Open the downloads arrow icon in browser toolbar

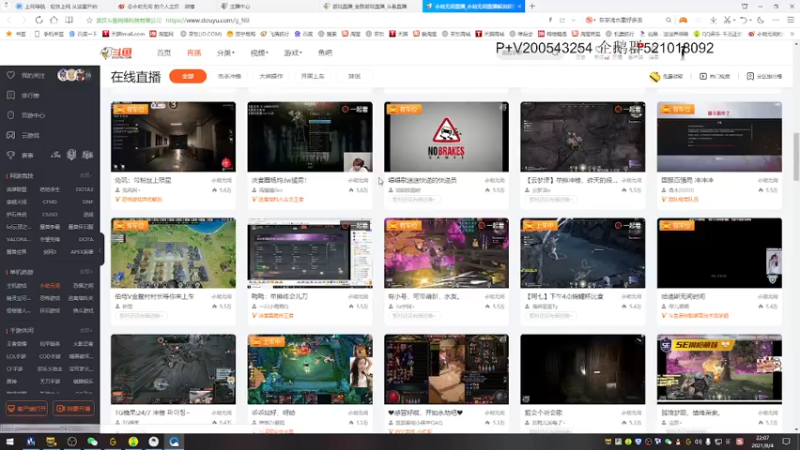click(713, 20)
